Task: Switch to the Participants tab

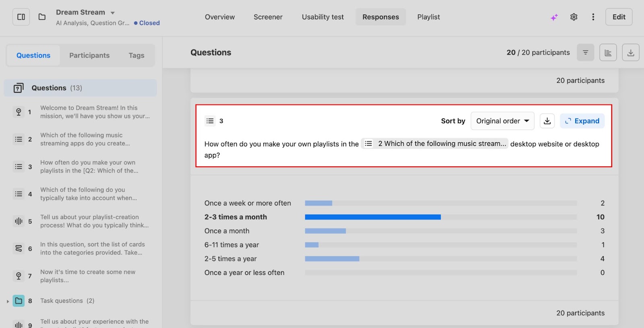Action: pos(89,55)
